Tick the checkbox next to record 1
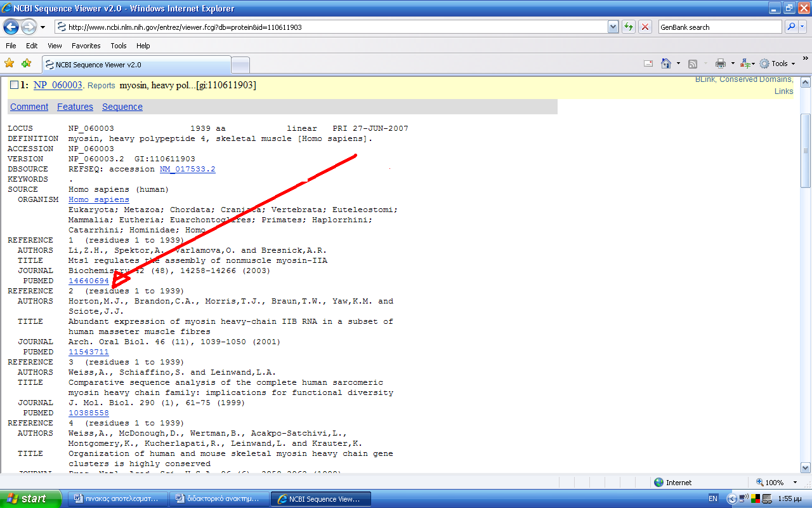Image resolution: width=812 pixels, height=508 pixels. 14,85
